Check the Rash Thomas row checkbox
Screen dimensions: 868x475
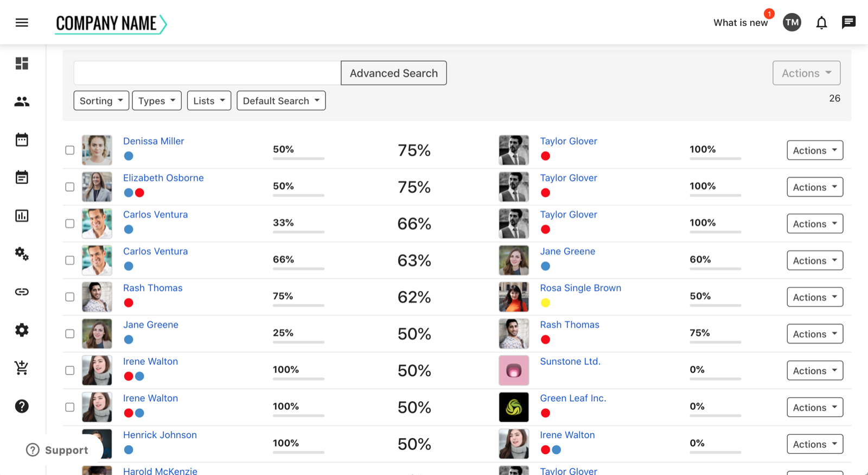tap(70, 297)
